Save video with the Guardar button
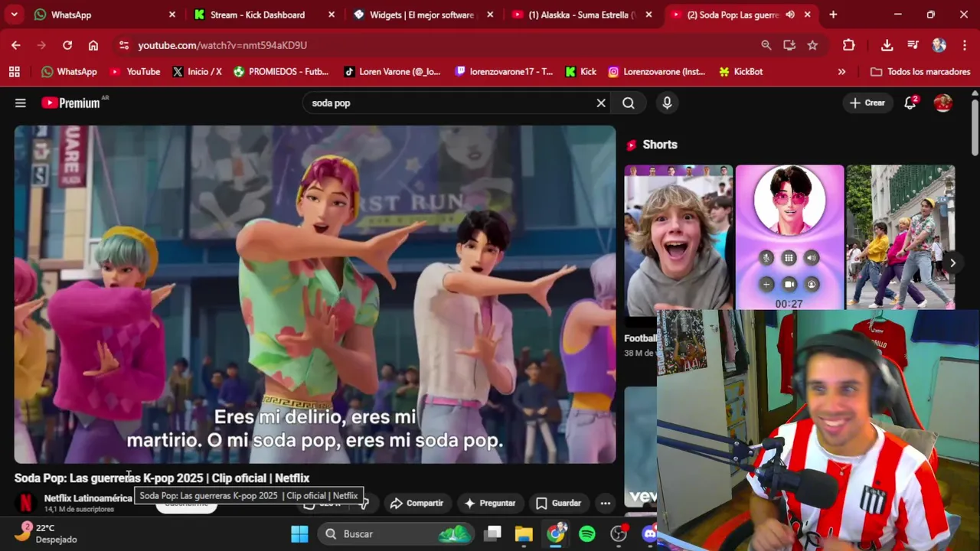980x551 pixels. 558,503
